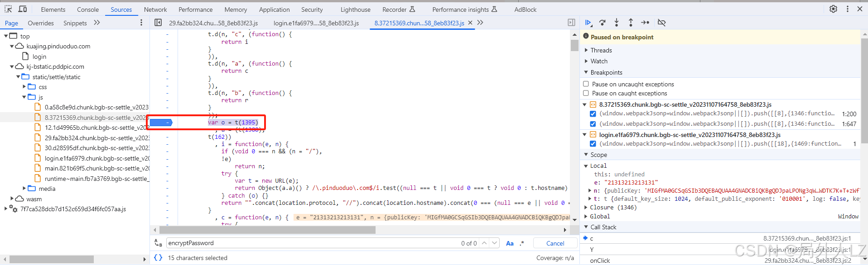Click the Step icon in debugger toolbar
This screenshot has width=868, height=265.
[x=645, y=23]
